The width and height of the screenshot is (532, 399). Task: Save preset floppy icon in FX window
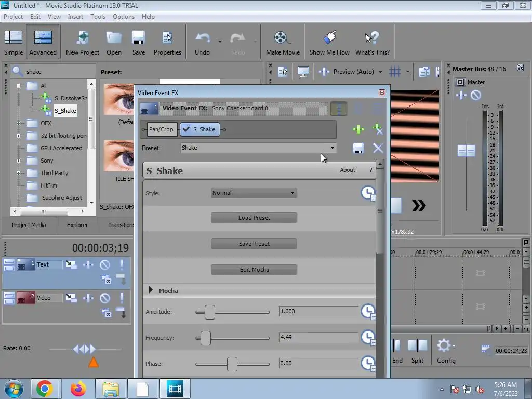(358, 148)
